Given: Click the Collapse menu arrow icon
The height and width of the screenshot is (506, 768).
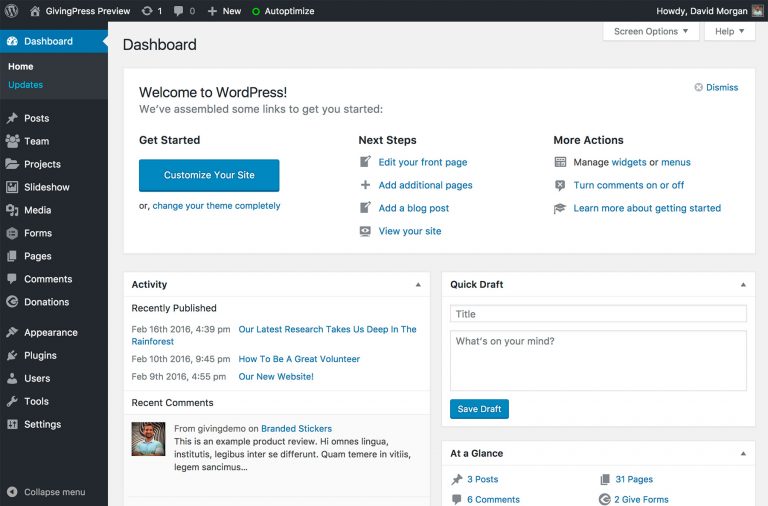Looking at the screenshot, I should [x=12, y=492].
